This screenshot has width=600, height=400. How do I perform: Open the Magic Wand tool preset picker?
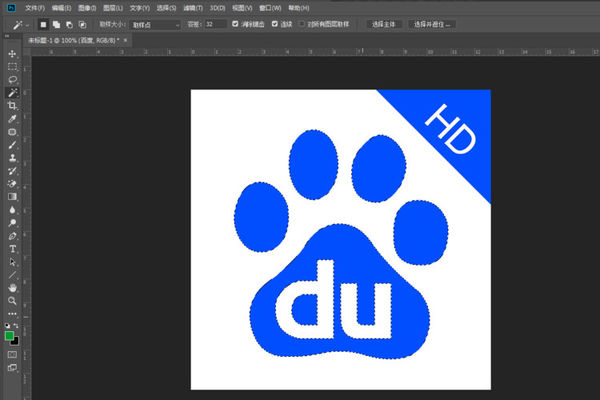[21, 25]
